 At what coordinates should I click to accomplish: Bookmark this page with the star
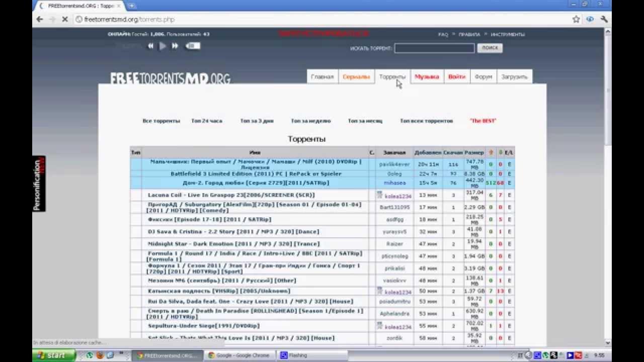point(576,19)
